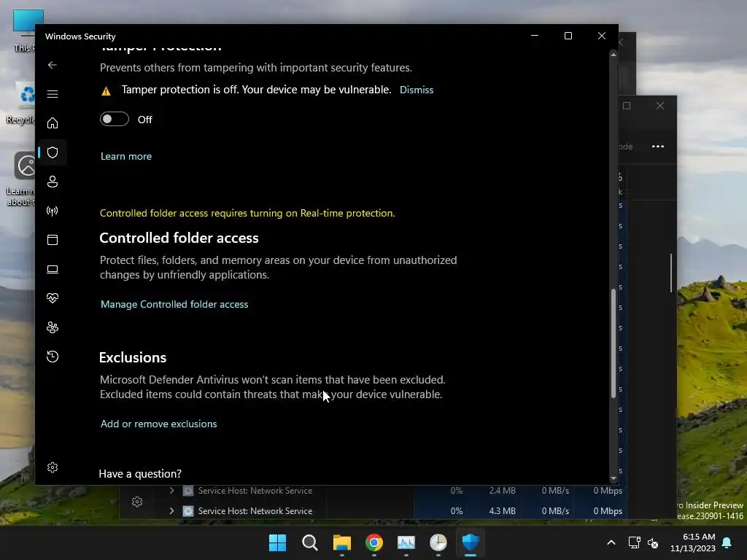The height and width of the screenshot is (560, 747).
Task: Click the muted volume tray icon
Action: (x=653, y=542)
